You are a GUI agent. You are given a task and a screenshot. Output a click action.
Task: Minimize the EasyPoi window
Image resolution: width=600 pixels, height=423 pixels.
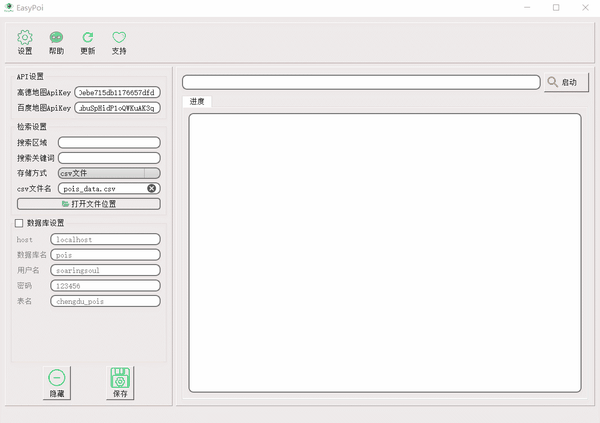click(x=527, y=7)
